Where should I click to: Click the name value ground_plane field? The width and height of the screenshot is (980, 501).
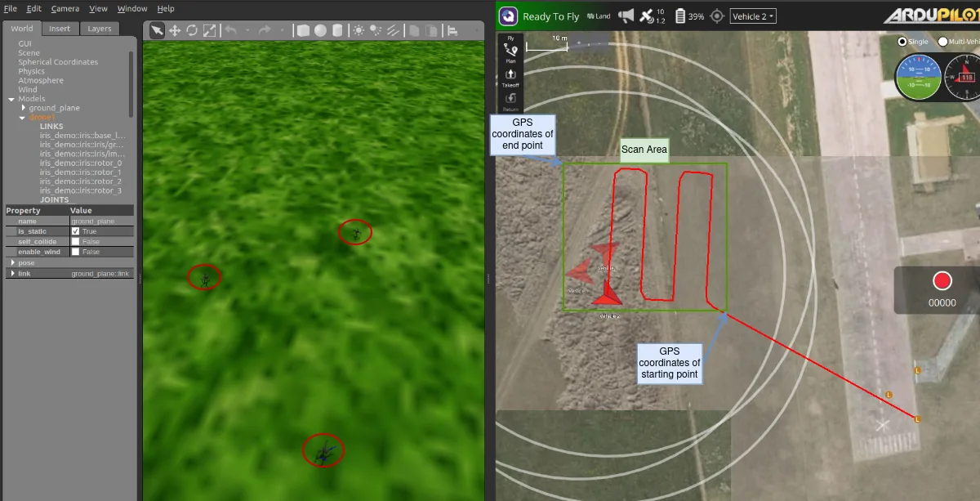click(101, 221)
